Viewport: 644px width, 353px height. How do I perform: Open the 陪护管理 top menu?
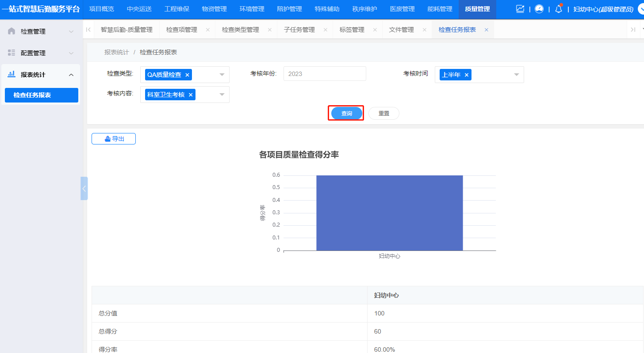[289, 9]
